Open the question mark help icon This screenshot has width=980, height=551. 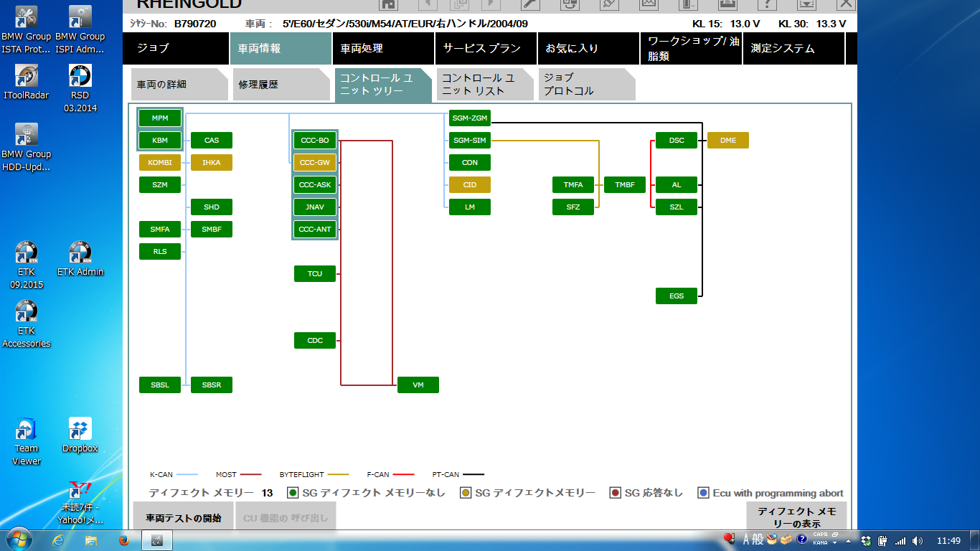[767, 4]
